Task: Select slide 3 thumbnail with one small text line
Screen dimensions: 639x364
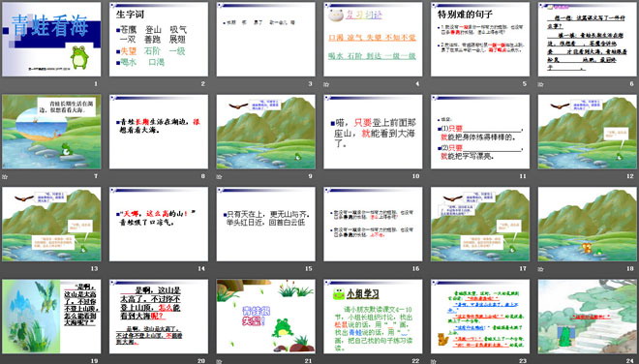Action: point(265,39)
